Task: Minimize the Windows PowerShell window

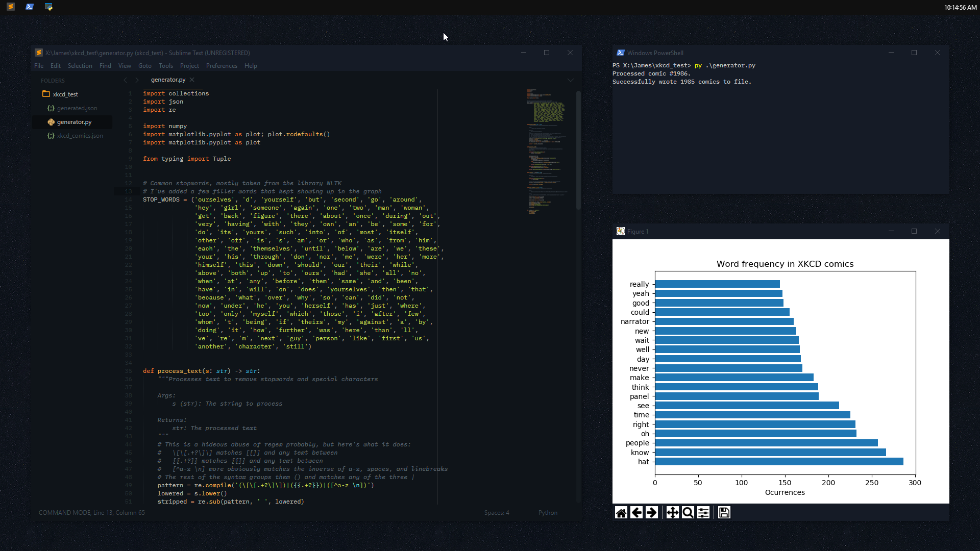Action: 891,53
